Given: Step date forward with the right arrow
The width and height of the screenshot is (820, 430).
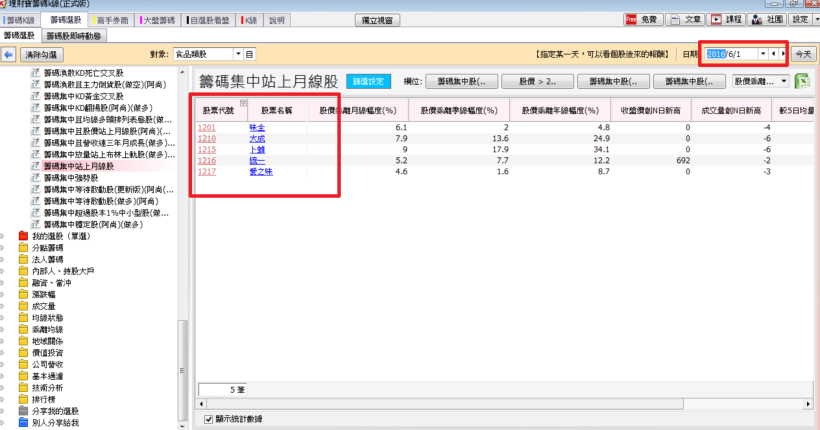Looking at the screenshot, I should pos(783,54).
